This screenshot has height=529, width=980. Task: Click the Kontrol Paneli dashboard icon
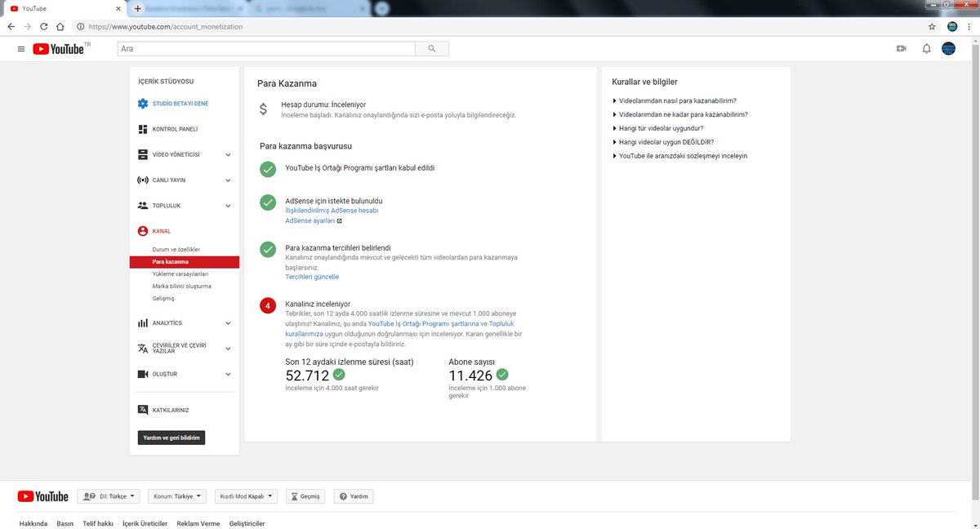[x=143, y=129]
